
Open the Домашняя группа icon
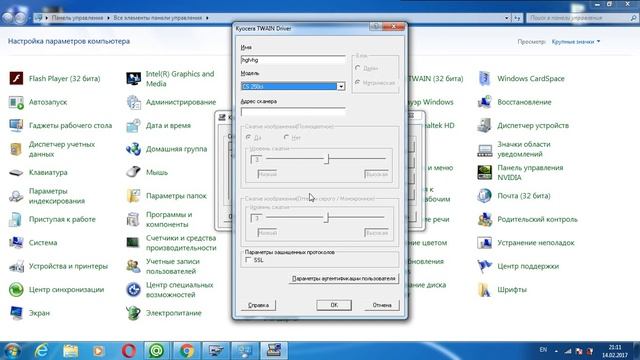(133, 149)
